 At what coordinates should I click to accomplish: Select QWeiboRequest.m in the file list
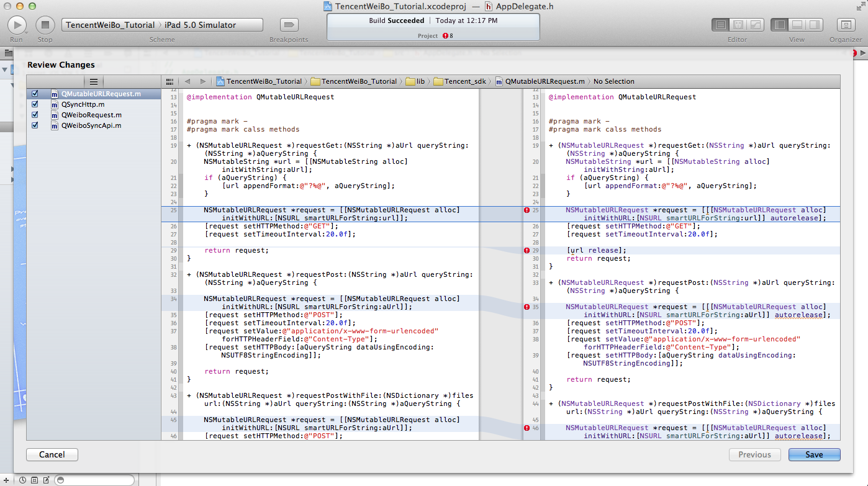(x=91, y=115)
